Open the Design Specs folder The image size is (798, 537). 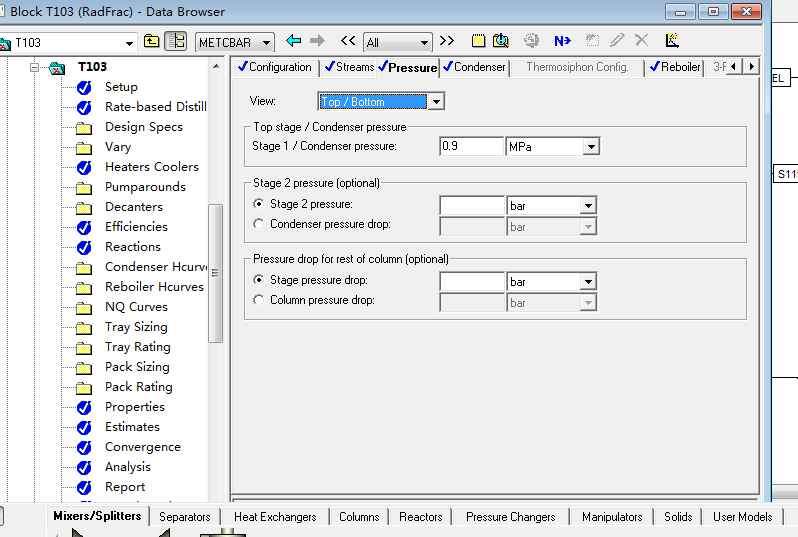click(x=144, y=127)
